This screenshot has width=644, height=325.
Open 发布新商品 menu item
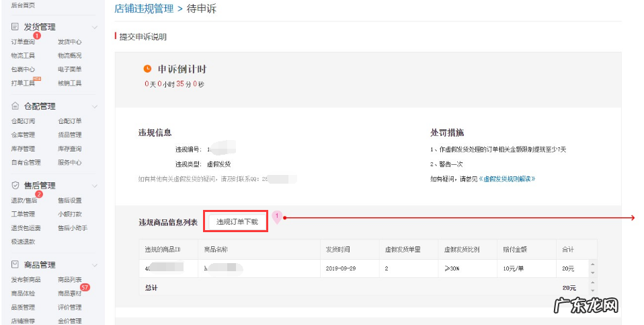26,280
